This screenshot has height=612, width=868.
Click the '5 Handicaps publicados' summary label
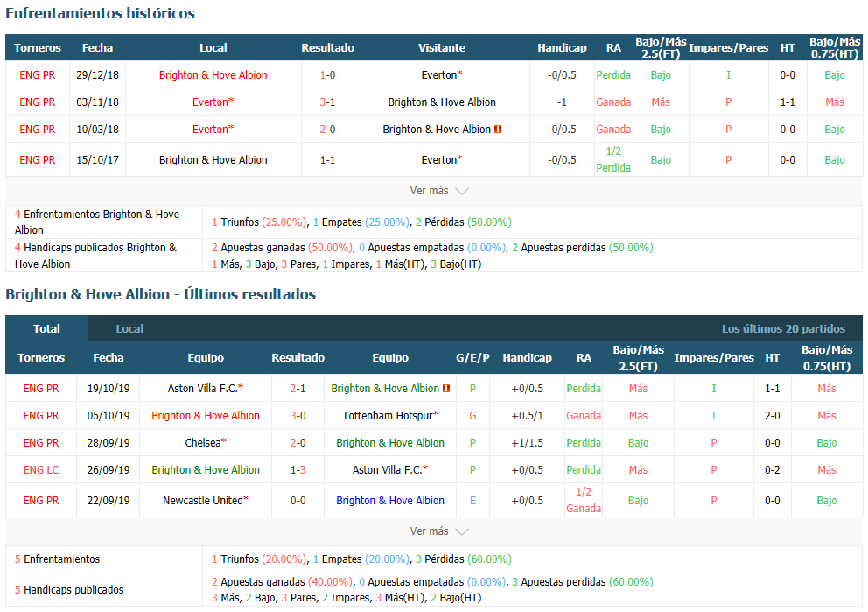(69, 590)
